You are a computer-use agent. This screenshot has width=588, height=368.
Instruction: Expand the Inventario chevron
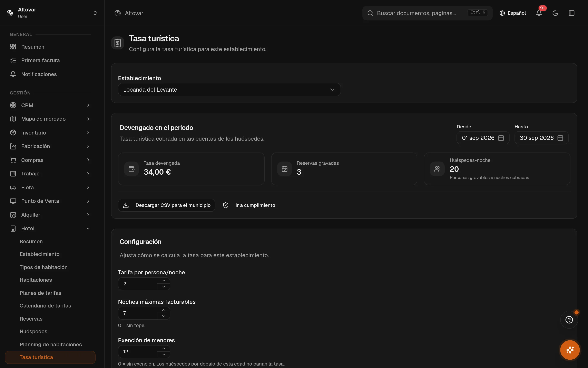[x=88, y=132]
